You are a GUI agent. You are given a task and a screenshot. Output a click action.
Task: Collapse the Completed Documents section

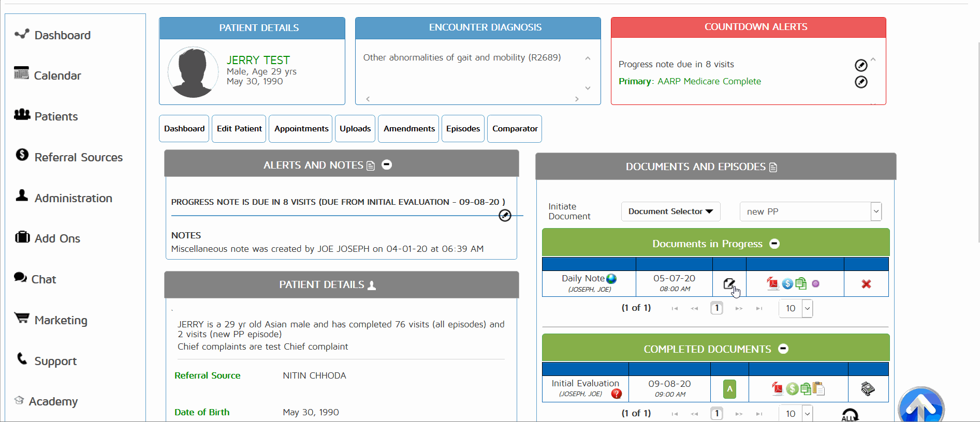coord(783,349)
